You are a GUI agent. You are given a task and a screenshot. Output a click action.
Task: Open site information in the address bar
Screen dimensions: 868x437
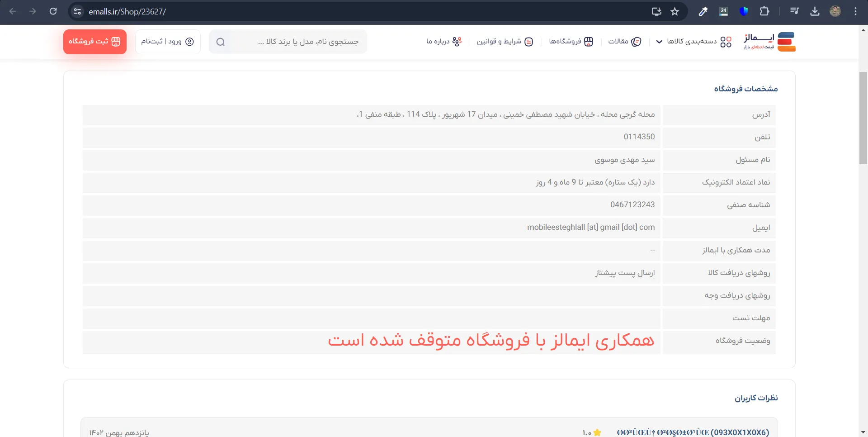point(77,11)
